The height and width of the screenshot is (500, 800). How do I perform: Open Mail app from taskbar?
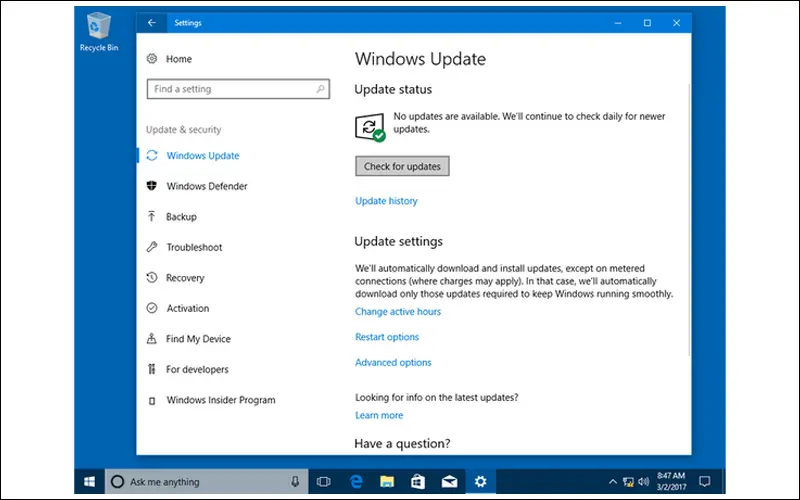[x=449, y=482]
